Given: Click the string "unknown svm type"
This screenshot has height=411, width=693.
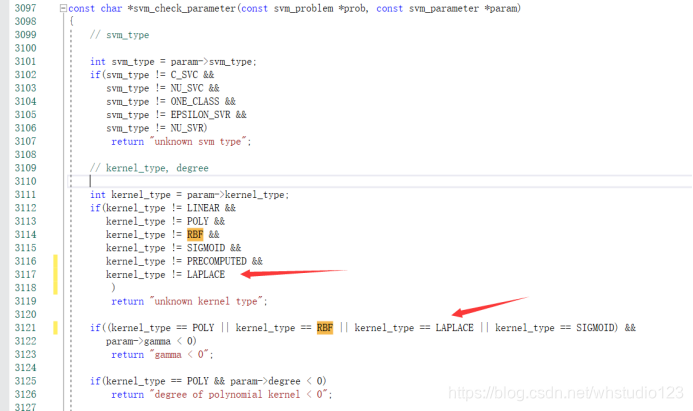Looking at the screenshot, I should point(198,141).
